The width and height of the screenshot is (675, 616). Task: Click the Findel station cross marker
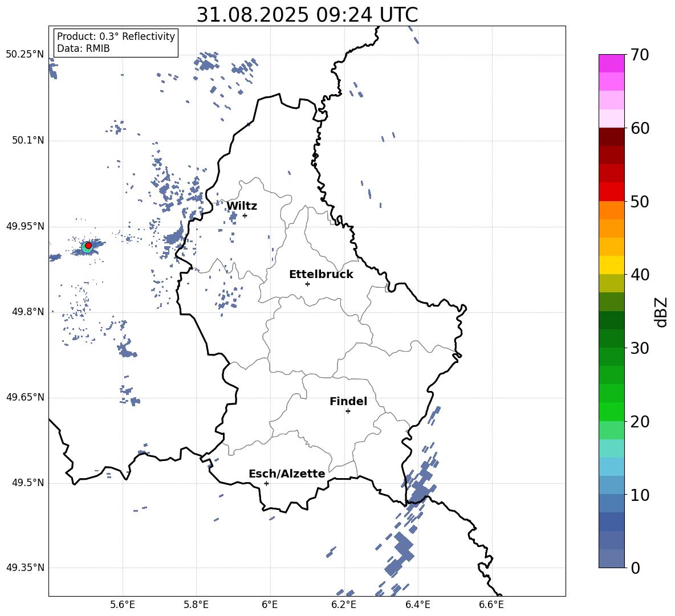[x=348, y=411]
